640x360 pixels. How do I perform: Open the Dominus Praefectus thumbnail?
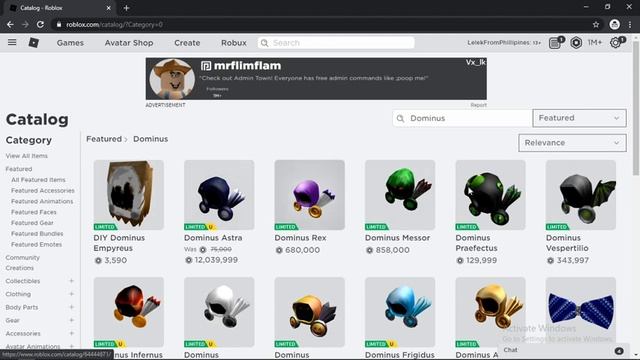tap(491, 195)
